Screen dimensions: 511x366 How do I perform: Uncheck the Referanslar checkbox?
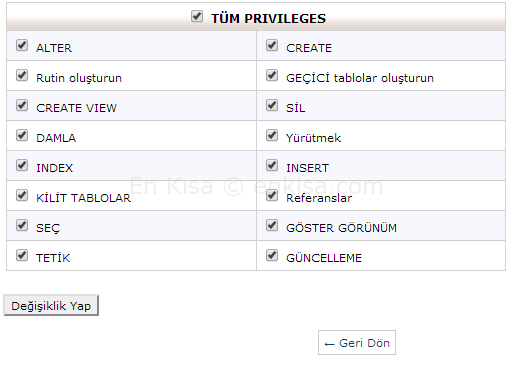[272, 195]
